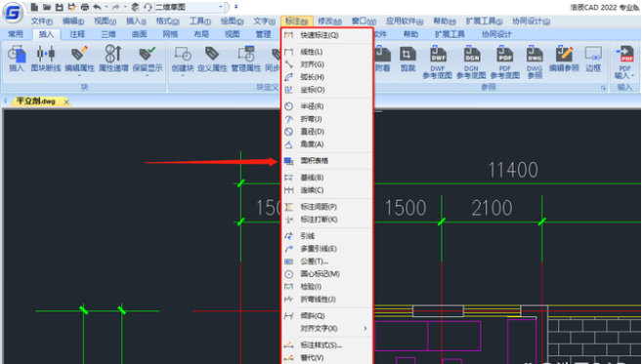Open 标注样式(S)... dialog entry

click(321, 345)
